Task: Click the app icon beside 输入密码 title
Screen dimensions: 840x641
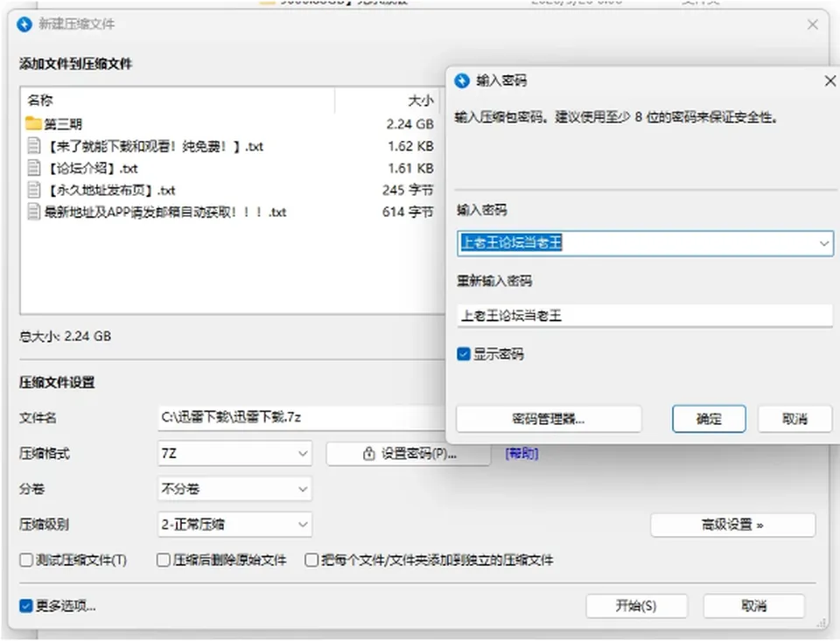Action: [462, 80]
